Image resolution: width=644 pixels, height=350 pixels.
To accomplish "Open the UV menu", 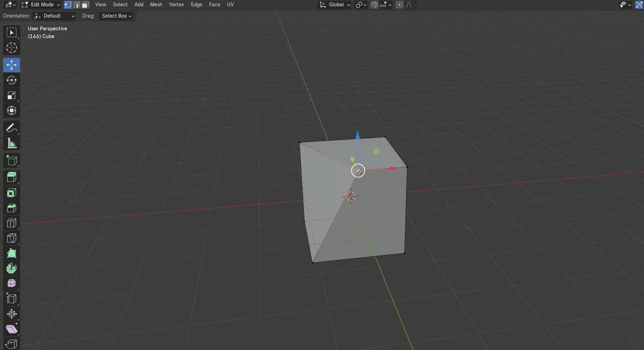I will tap(230, 5).
